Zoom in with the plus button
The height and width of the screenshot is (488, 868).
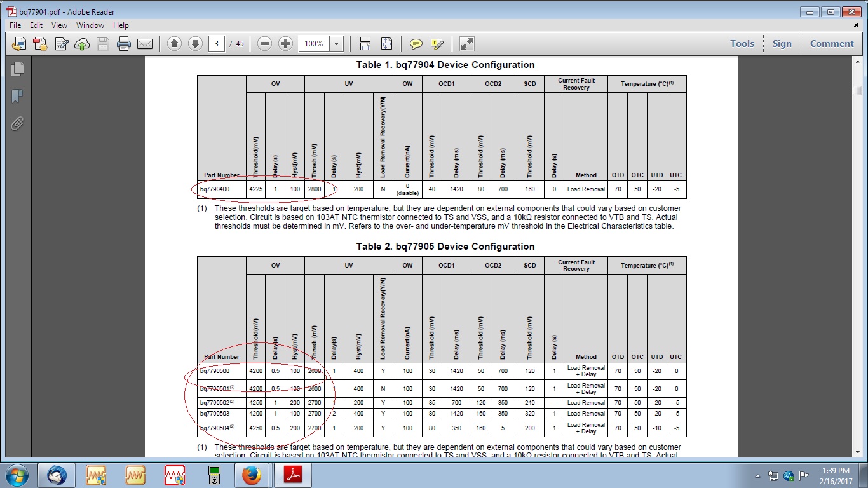click(x=286, y=44)
